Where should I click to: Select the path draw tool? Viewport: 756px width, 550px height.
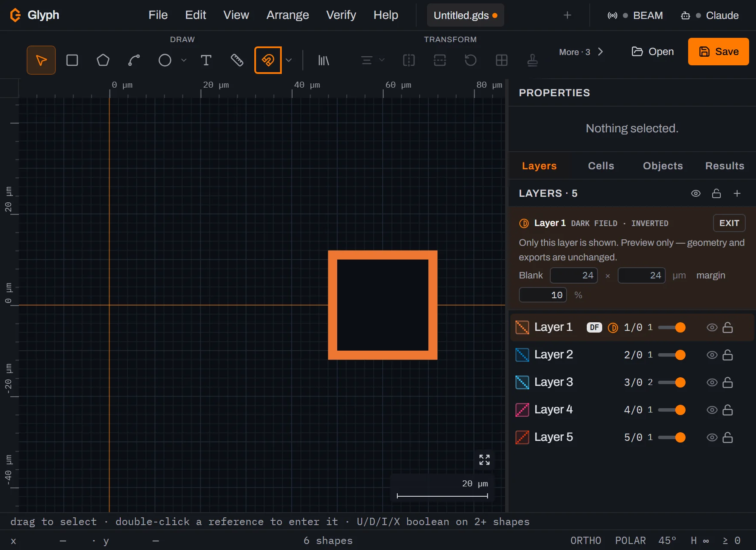point(134,60)
